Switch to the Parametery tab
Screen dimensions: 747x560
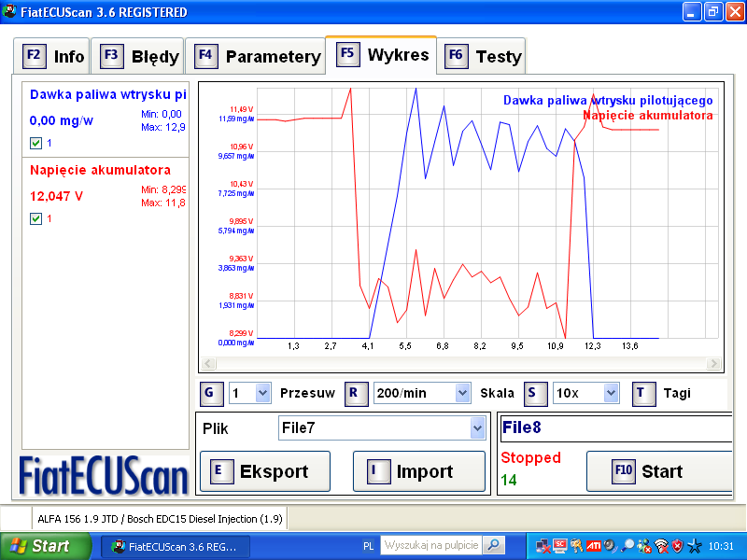click(x=255, y=56)
